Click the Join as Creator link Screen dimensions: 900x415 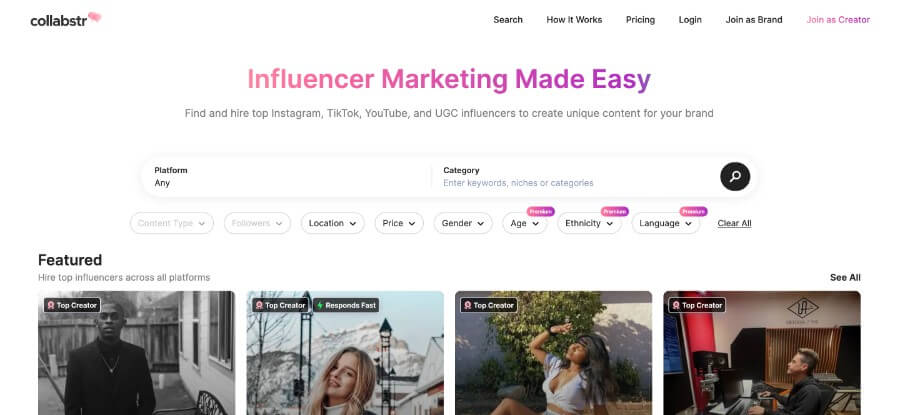838,20
